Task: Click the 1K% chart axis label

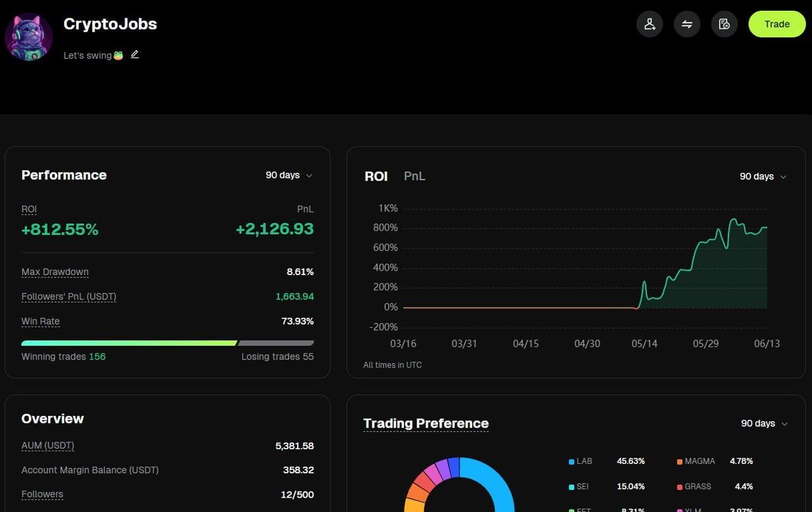Action: click(388, 208)
